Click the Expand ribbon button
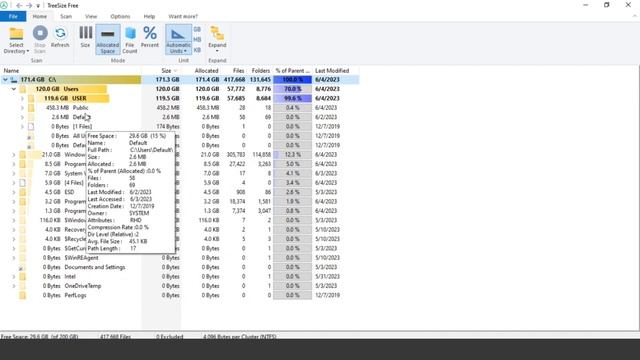Viewport: 640px width, 360px height. 217,39
